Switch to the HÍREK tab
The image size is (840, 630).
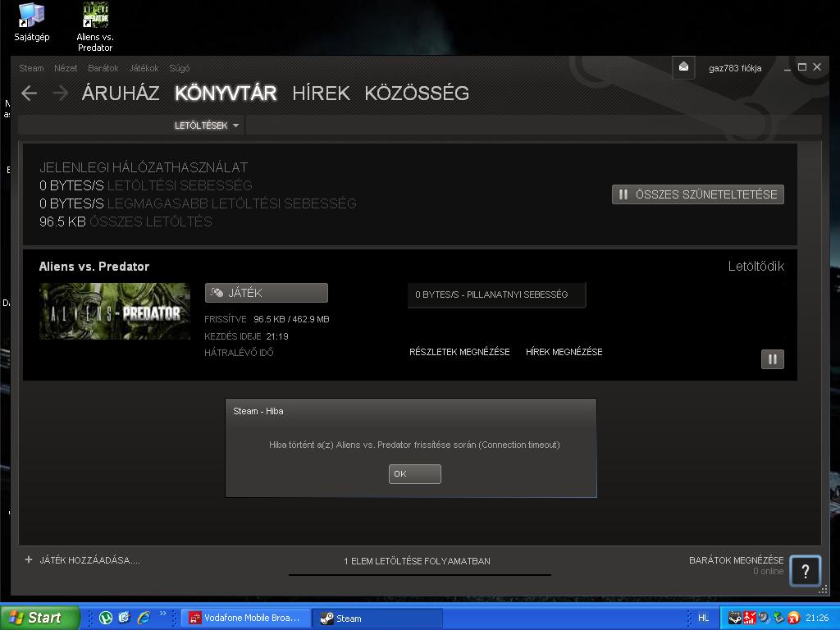point(321,94)
